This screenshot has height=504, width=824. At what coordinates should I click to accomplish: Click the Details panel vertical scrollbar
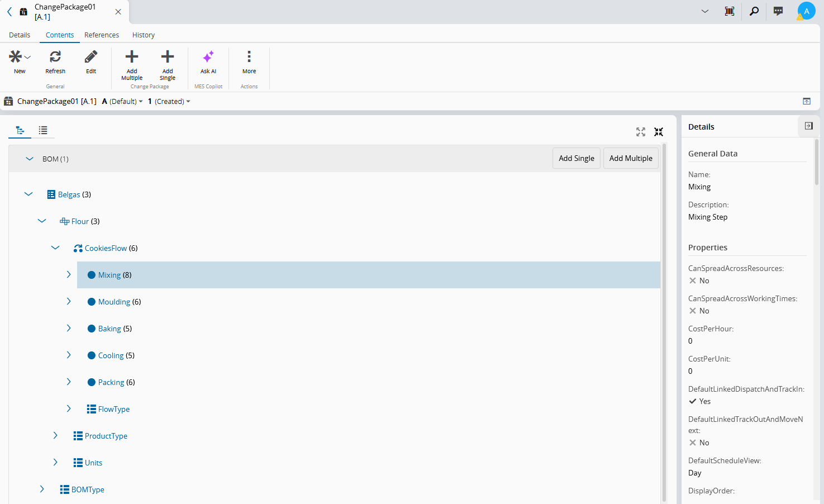[817, 162]
